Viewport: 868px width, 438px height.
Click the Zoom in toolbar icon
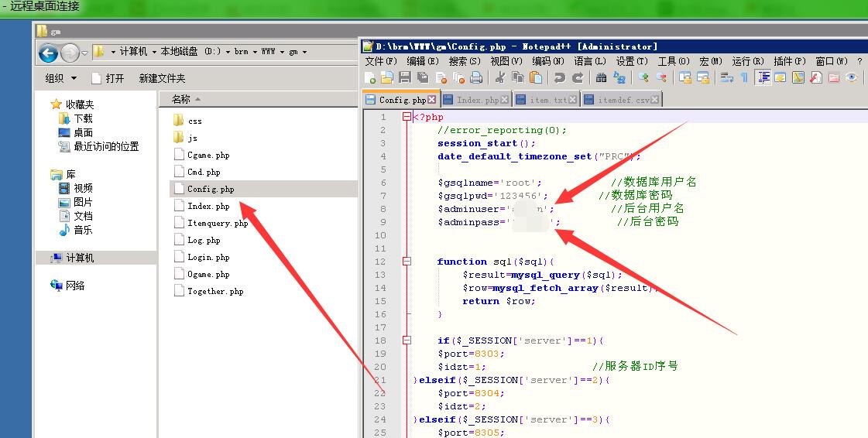tap(643, 77)
